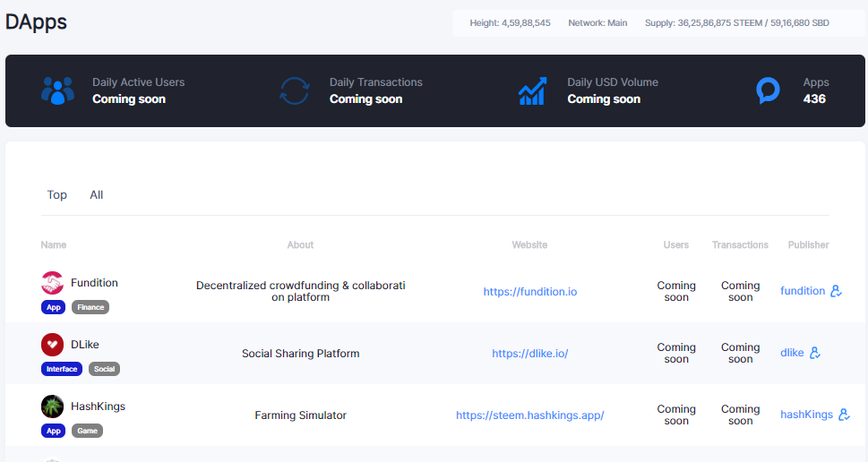Viewport: 868px width, 462px height.
Task: Click the Daily Transactions refresh arrows icon
Action: [x=295, y=90]
